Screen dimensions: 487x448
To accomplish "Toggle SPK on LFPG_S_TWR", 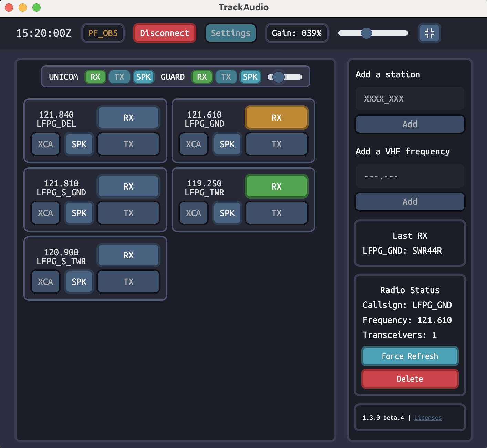I will [79, 282].
